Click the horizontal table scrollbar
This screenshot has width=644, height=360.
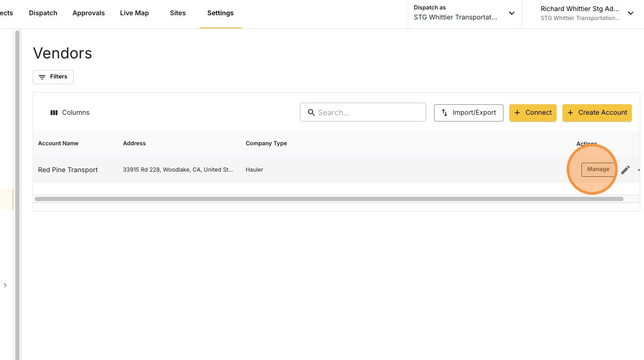point(329,199)
